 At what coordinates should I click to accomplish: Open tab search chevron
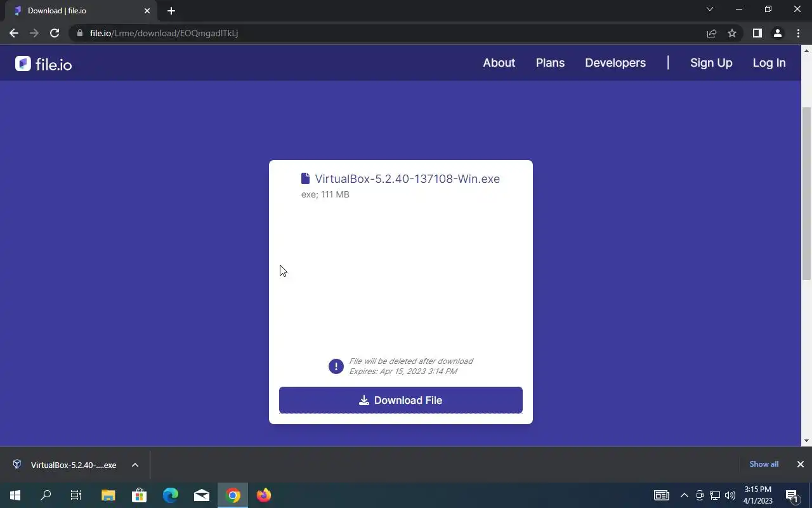coord(710,10)
